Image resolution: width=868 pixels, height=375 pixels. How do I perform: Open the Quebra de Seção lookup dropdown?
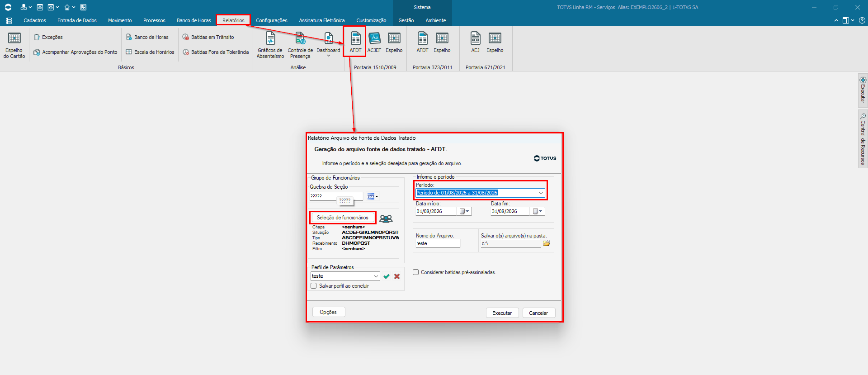(x=373, y=196)
